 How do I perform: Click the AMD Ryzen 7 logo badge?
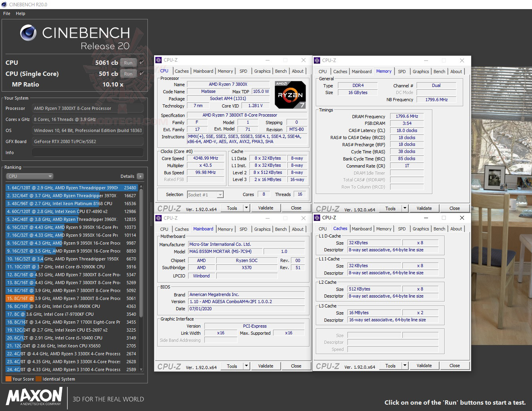(x=290, y=95)
